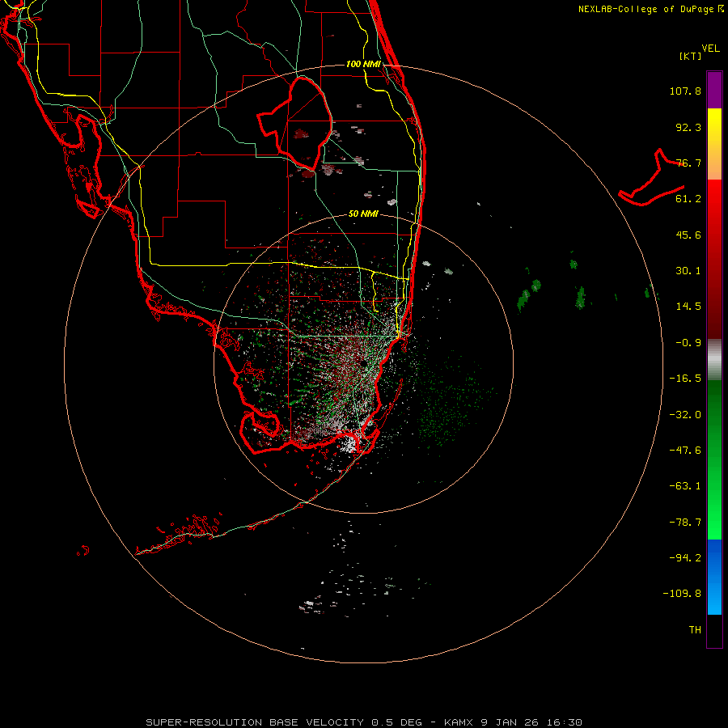728x728 pixels.
Task: Select the -16.5 legend value
Action: 685,379
